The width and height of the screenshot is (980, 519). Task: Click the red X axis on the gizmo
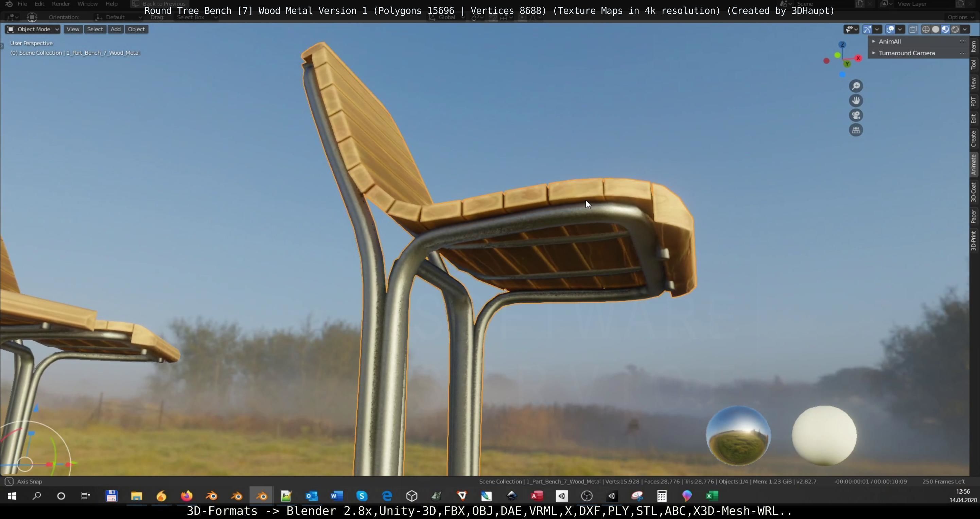[858, 58]
